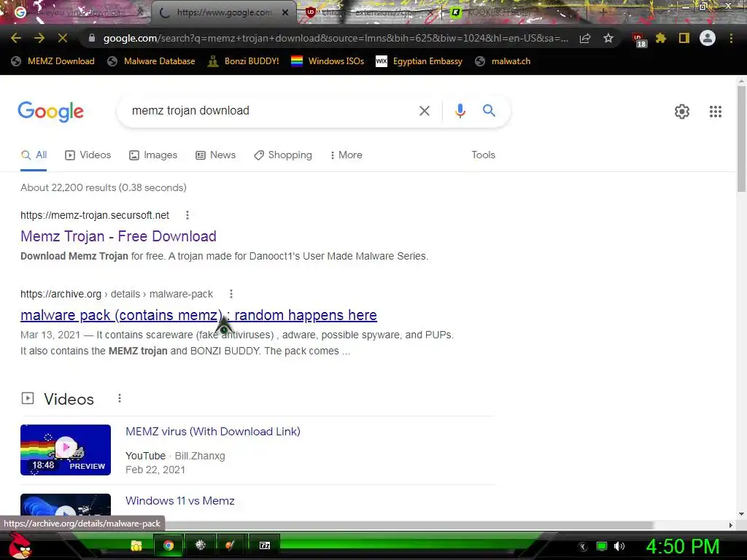The width and height of the screenshot is (747, 560).
Task: Open Malware Database bookmark
Action: pos(152,61)
